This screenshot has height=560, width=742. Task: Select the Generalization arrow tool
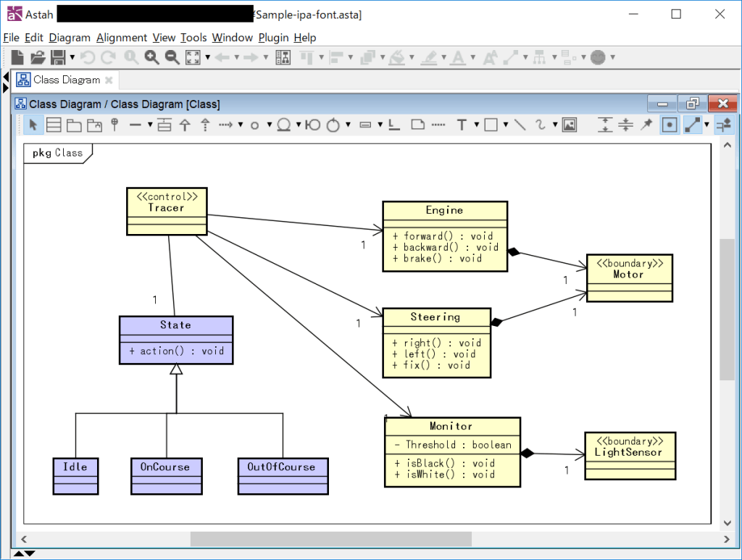click(185, 125)
